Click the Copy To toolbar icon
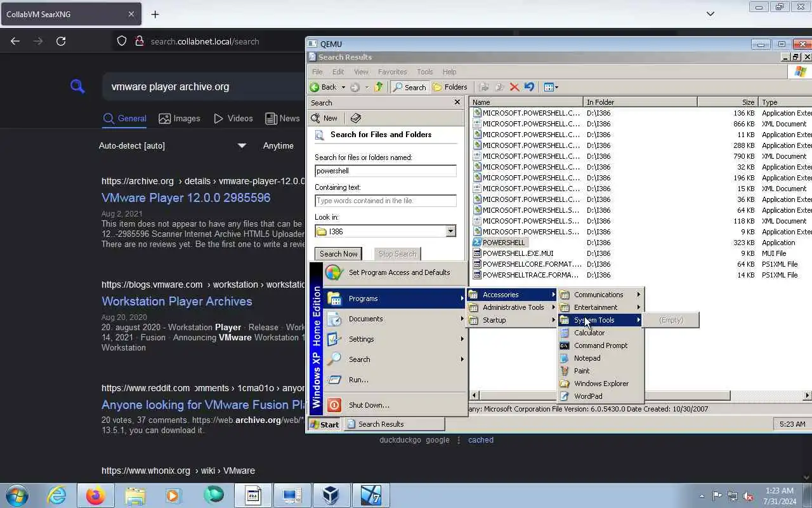The width and height of the screenshot is (812, 508). 499,87
